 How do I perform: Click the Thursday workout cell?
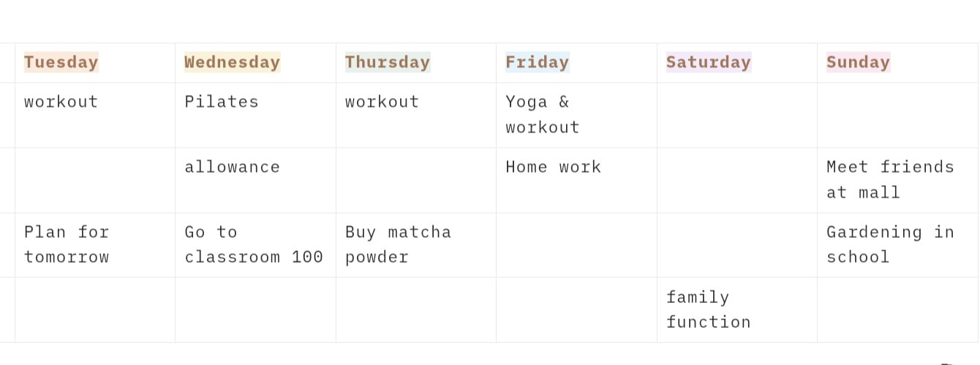coord(382,102)
